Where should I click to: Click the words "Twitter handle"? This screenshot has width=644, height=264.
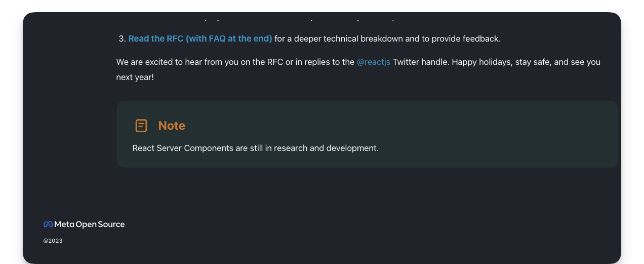(420, 62)
